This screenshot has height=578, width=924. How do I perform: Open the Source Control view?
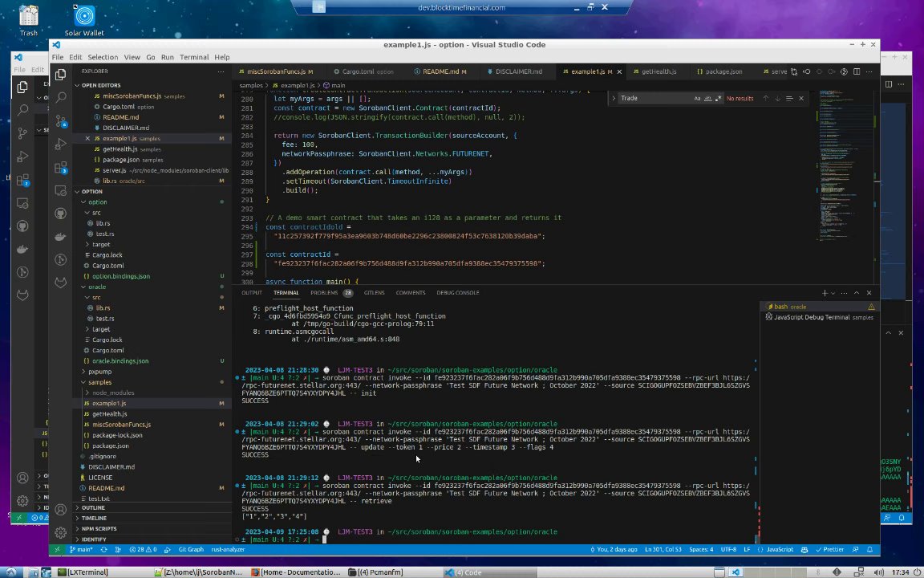coord(60,120)
